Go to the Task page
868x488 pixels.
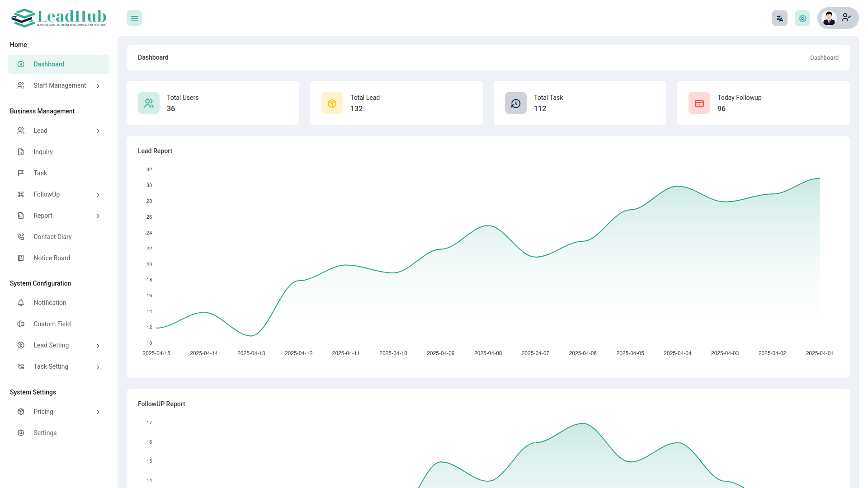[x=40, y=173]
